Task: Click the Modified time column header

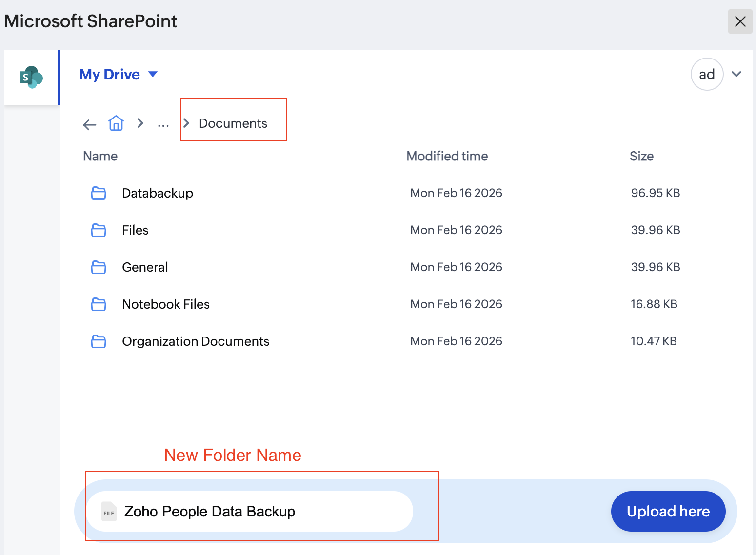Action: coord(447,156)
